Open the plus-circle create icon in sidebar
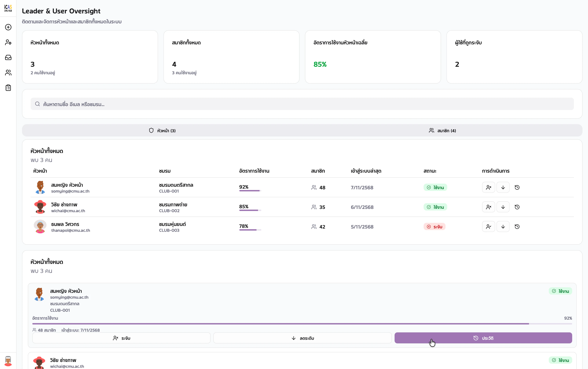The width and height of the screenshot is (588, 369). (8, 27)
